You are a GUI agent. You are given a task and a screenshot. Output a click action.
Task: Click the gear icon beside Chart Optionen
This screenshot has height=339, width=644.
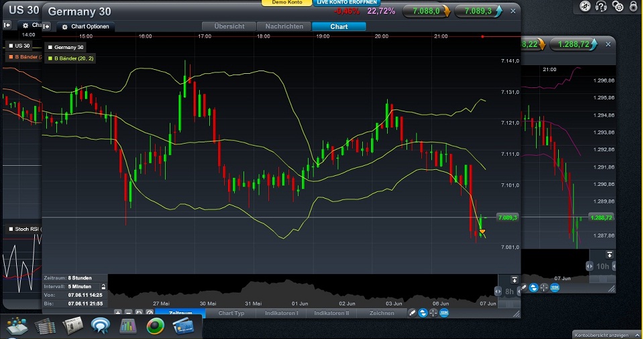[64, 27]
